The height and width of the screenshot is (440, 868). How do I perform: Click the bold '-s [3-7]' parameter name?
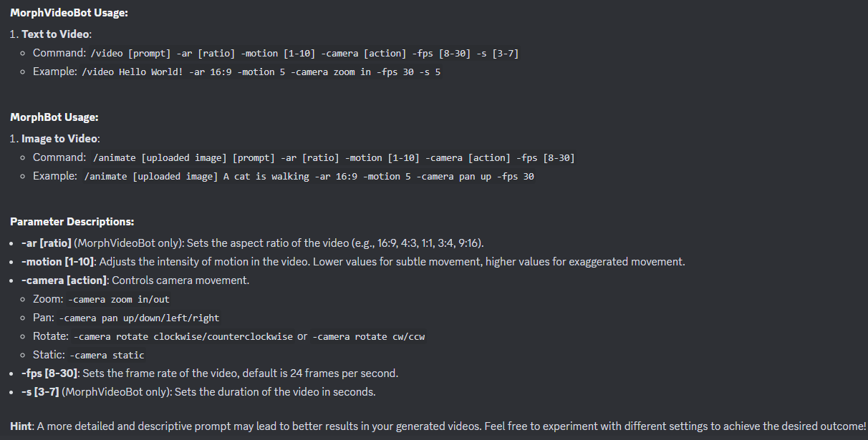40,392
